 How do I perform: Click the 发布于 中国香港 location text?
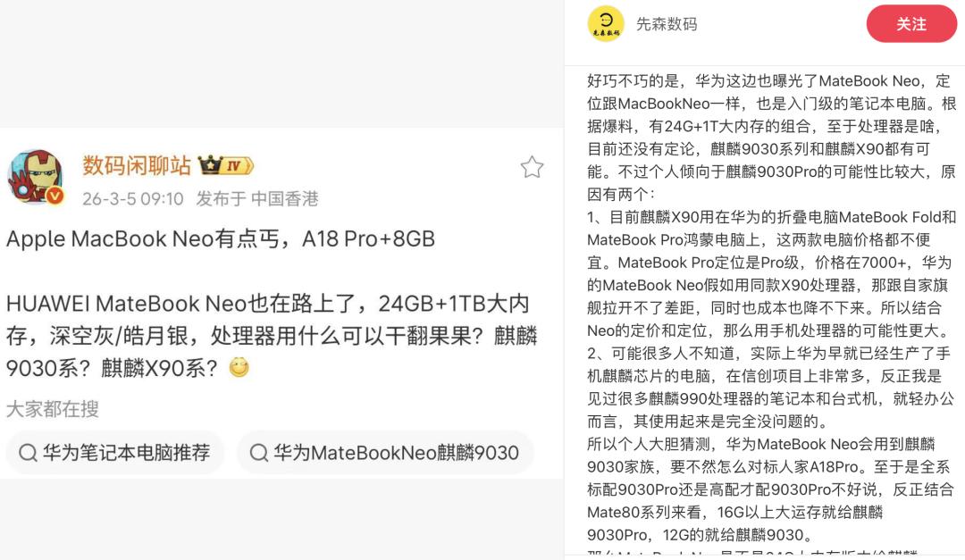pyautogui.click(x=257, y=199)
